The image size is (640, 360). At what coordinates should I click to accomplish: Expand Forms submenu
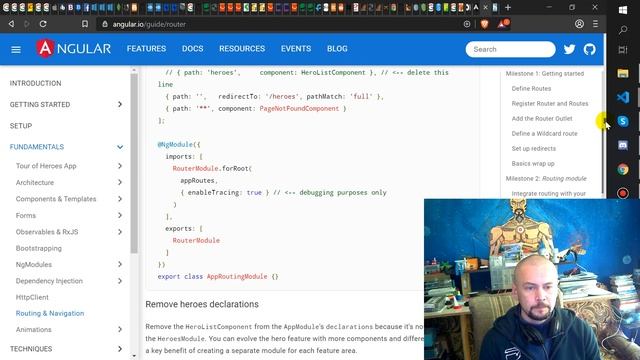[120, 215]
